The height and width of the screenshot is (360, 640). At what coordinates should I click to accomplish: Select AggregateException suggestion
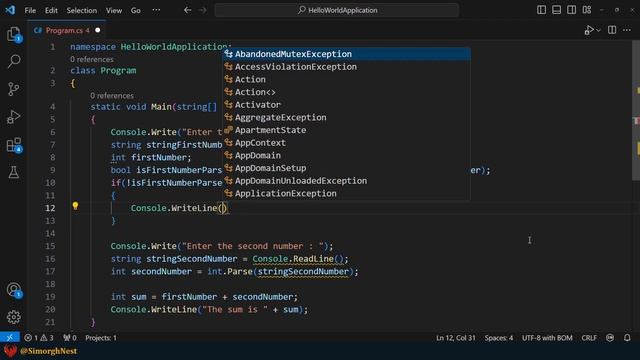coord(347,117)
